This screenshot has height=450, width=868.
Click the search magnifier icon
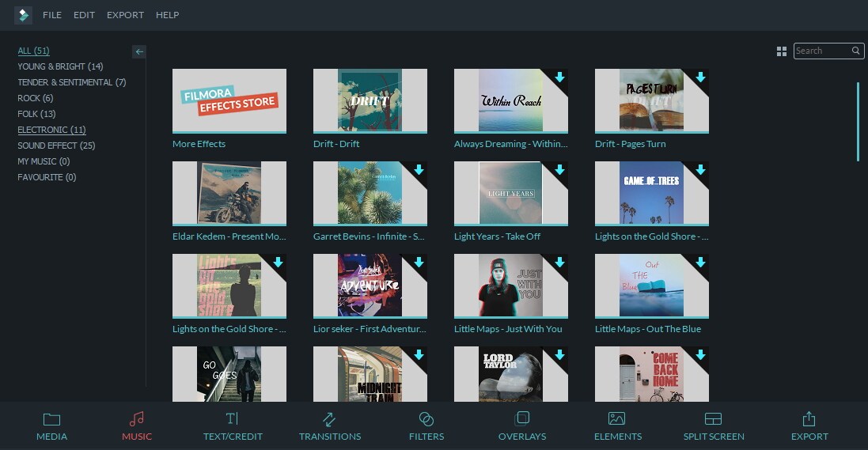coord(856,51)
